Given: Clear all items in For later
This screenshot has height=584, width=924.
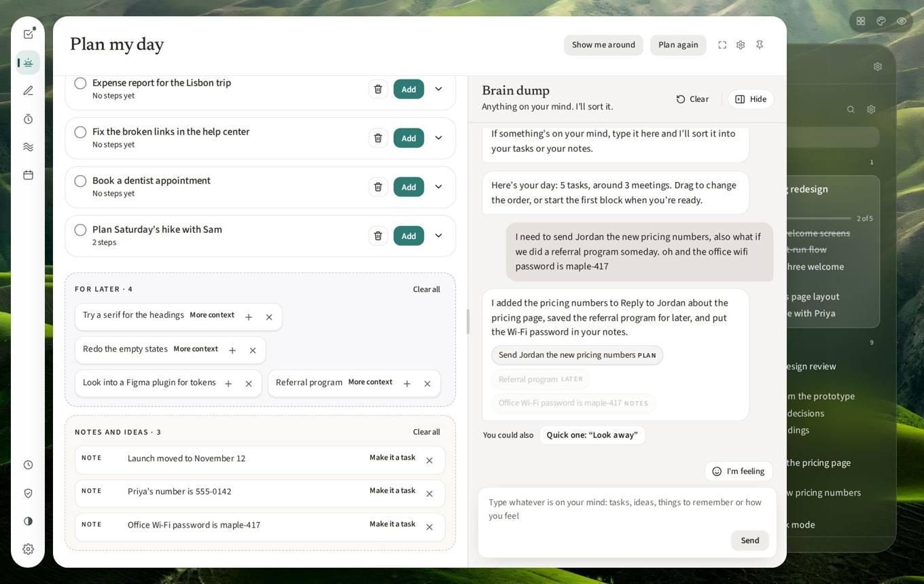Looking at the screenshot, I should click(426, 289).
